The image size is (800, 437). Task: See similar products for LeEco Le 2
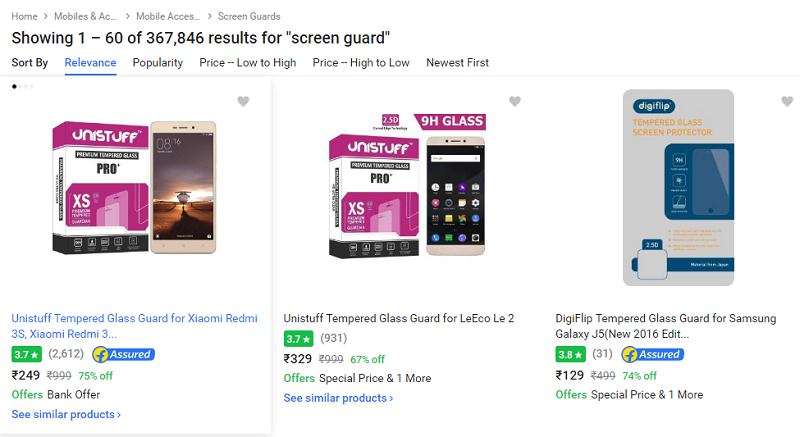pyautogui.click(x=338, y=398)
